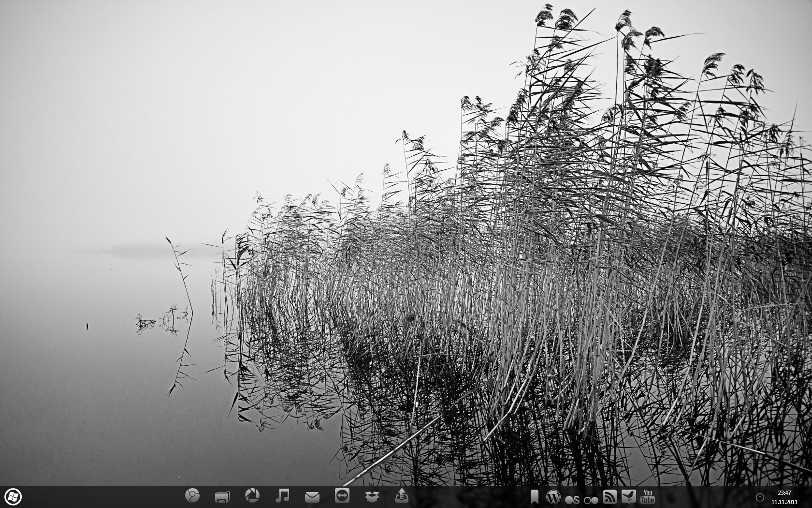Open the Dropbox box icon

(372, 496)
